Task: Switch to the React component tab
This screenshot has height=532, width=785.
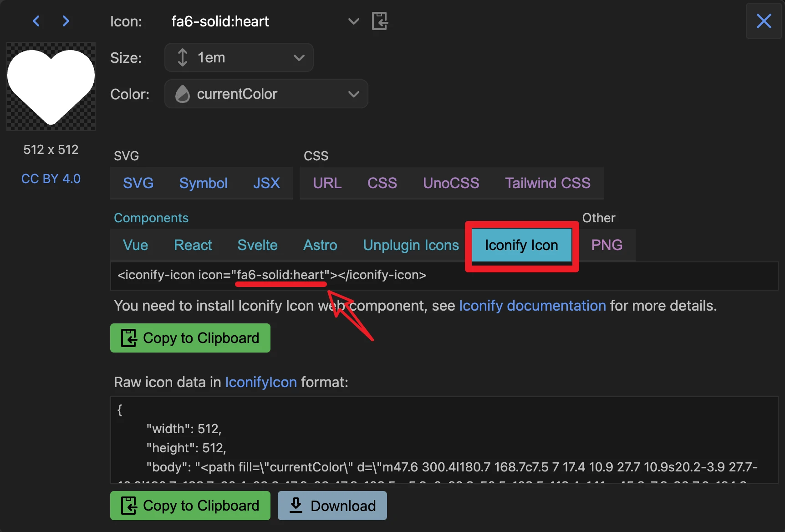Action: point(193,245)
